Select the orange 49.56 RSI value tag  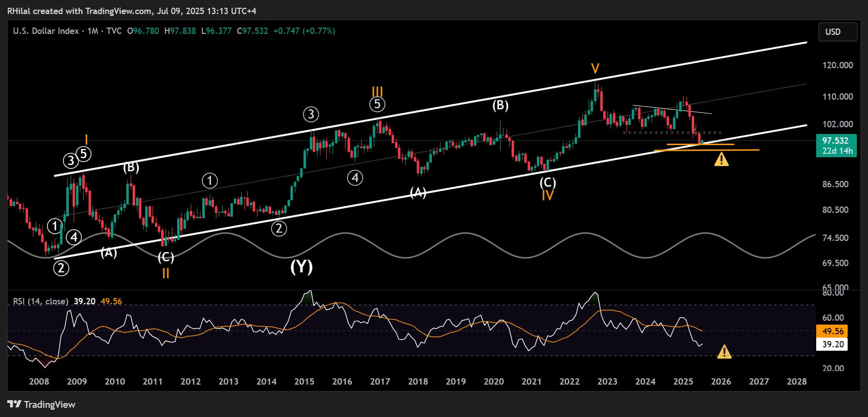[833, 331]
